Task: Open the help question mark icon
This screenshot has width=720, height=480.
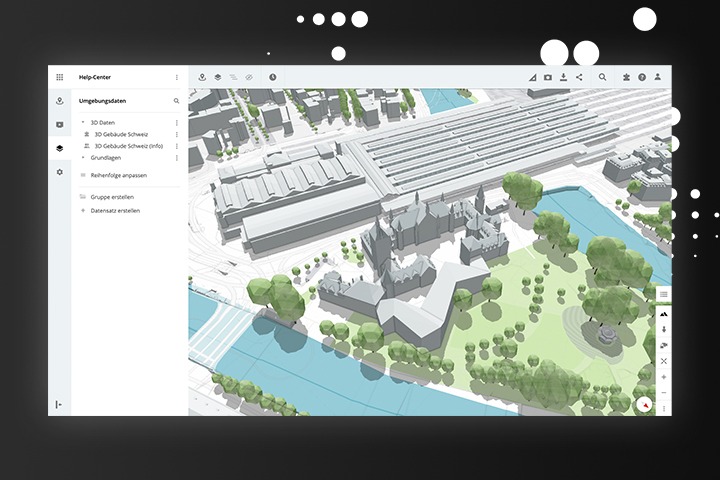Action: pyautogui.click(x=642, y=77)
